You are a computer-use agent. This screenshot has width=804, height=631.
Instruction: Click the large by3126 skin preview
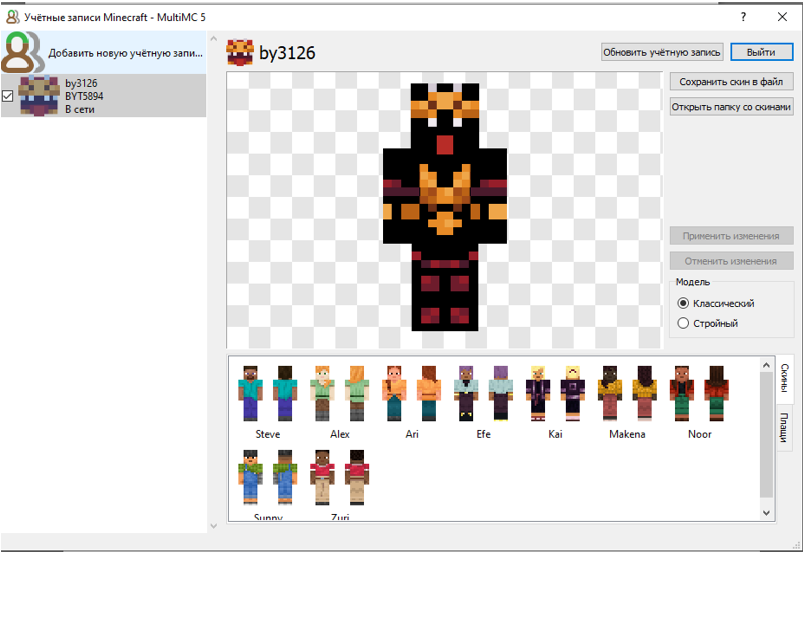445,207
